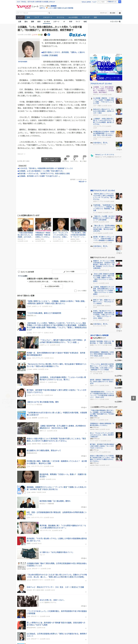138x644 pixels.
Task: Open article 山口真由氏、立花孝志容疑者は有罪なら
Action: pyautogui.click(x=57, y=635)
